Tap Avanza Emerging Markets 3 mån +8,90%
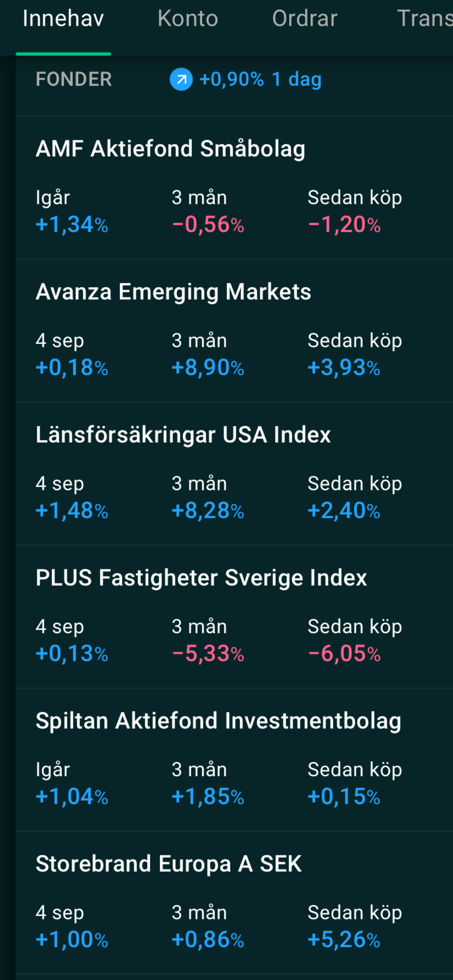 pyautogui.click(x=208, y=368)
